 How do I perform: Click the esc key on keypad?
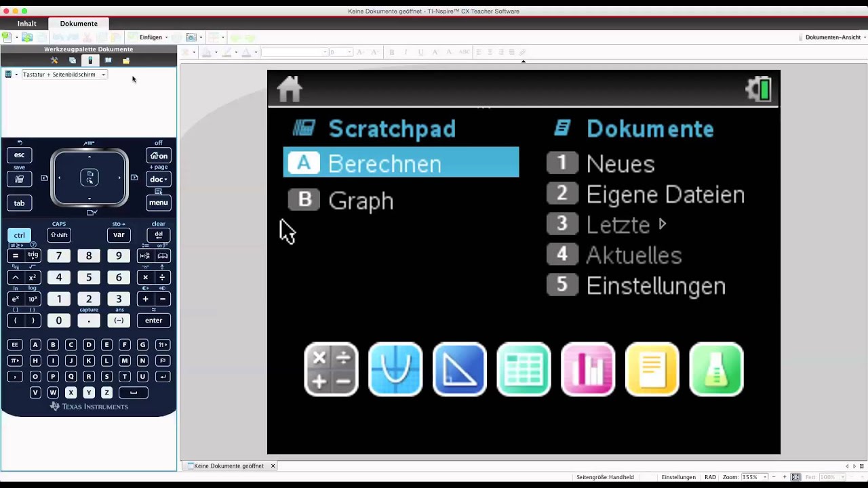[x=19, y=155]
